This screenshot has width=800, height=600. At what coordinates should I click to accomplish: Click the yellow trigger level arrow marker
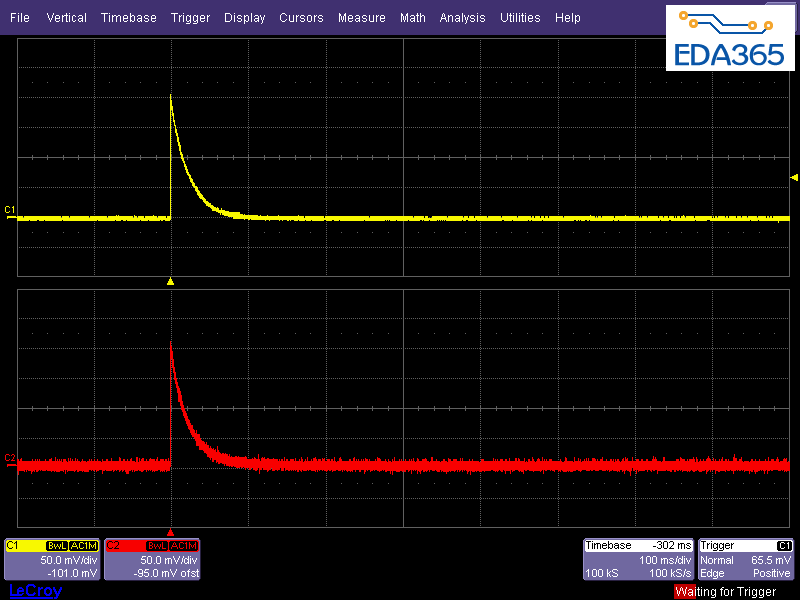[x=794, y=177]
